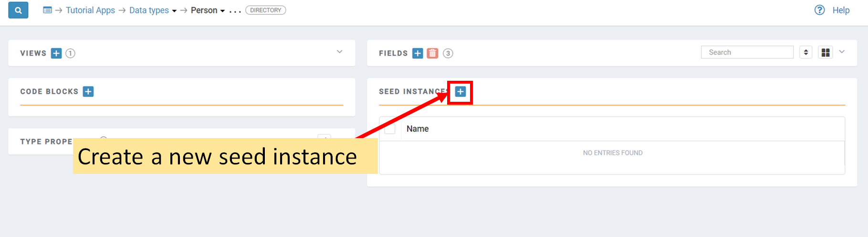Open the Person dropdown caret
Screen dimensions: 868x237
pos(222,11)
